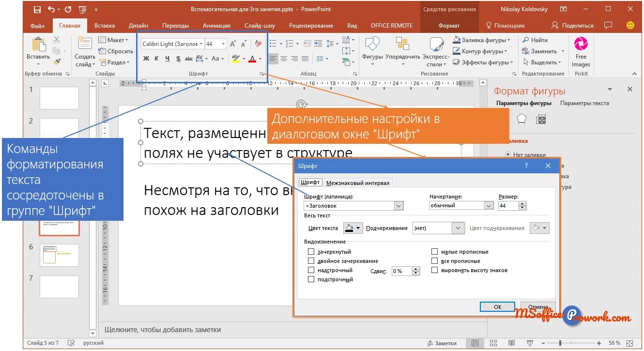Enable the зачеркнутый checkbox

click(x=311, y=252)
